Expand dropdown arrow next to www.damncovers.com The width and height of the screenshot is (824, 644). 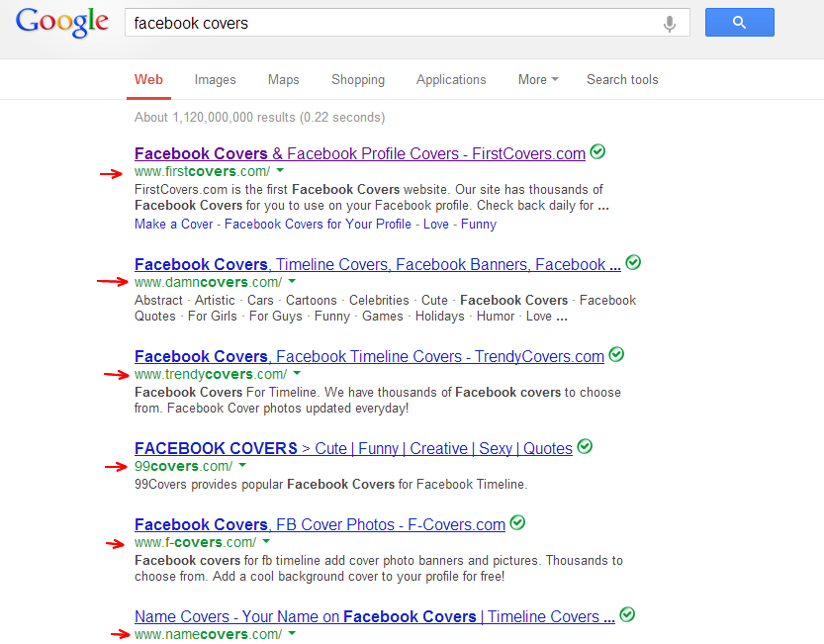point(292,281)
